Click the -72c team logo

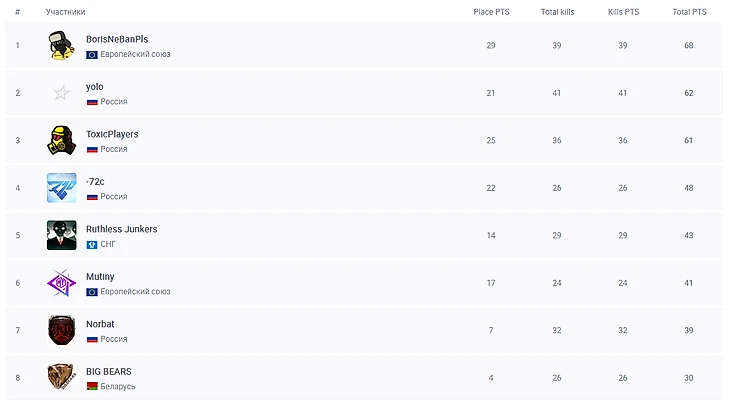[x=61, y=188]
